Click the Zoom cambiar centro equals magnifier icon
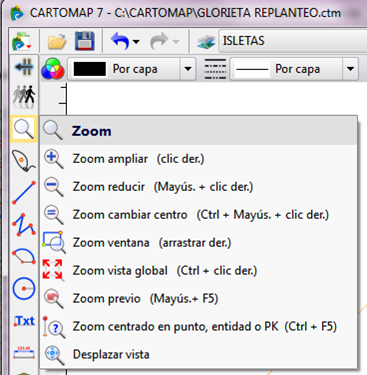This screenshot has width=367, height=375. pos(53,215)
